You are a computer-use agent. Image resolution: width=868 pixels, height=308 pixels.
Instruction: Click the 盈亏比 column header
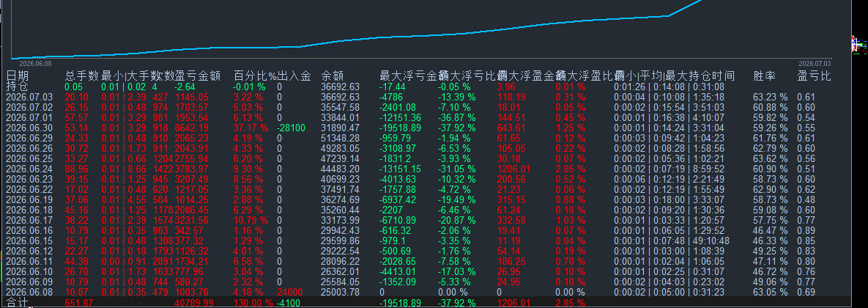[x=814, y=76]
